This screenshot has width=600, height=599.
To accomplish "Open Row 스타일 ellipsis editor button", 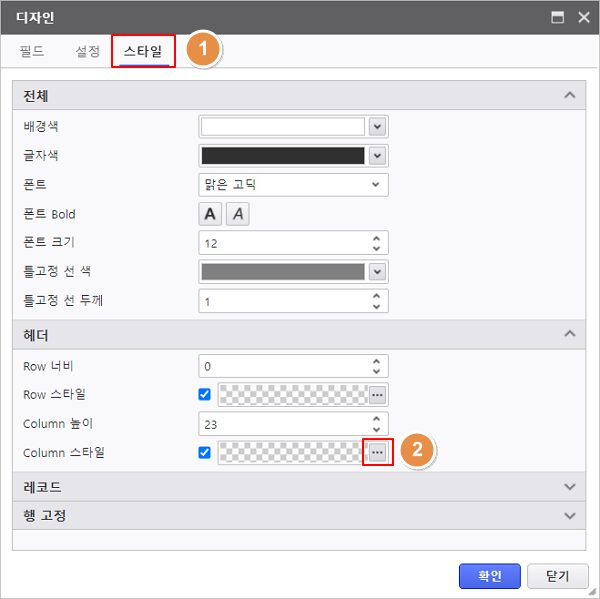I will (x=377, y=394).
